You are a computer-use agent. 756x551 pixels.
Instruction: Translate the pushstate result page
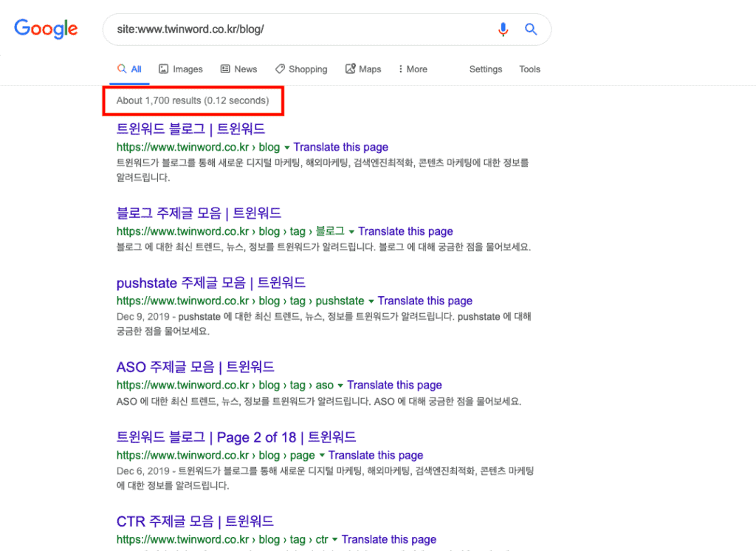pos(425,301)
